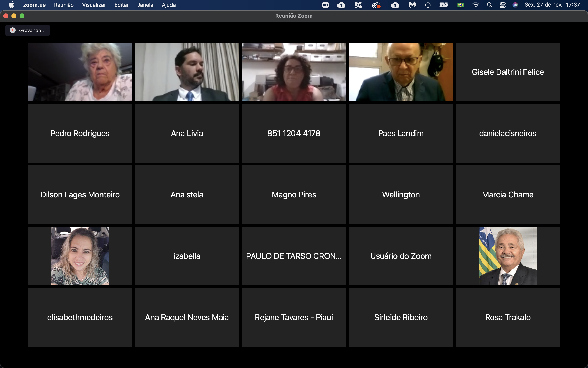Open the Control Center icon
Viewport: 588px width, 368px height.
coord(502,5)
